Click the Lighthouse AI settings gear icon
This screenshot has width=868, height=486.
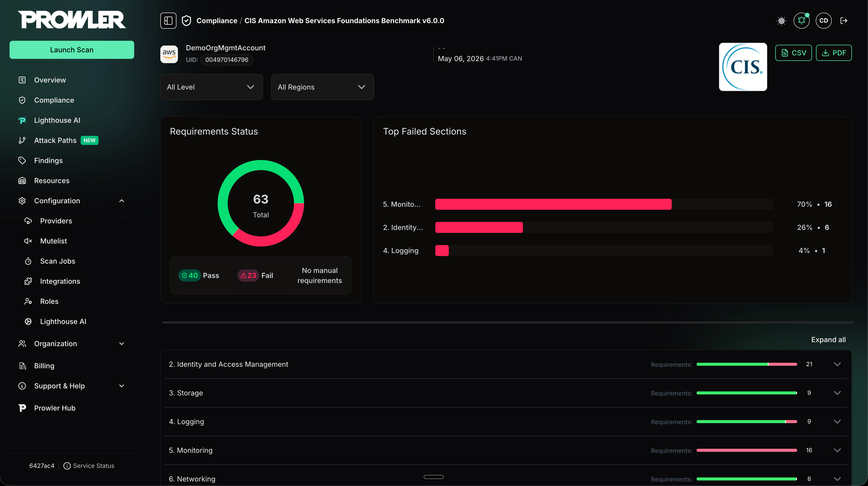[28, 321]
